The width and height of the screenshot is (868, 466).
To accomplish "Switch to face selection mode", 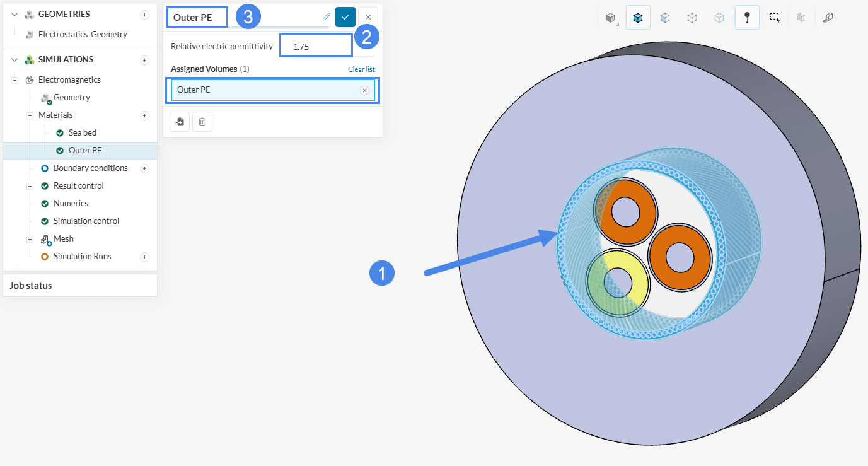I will coord(665,18).
